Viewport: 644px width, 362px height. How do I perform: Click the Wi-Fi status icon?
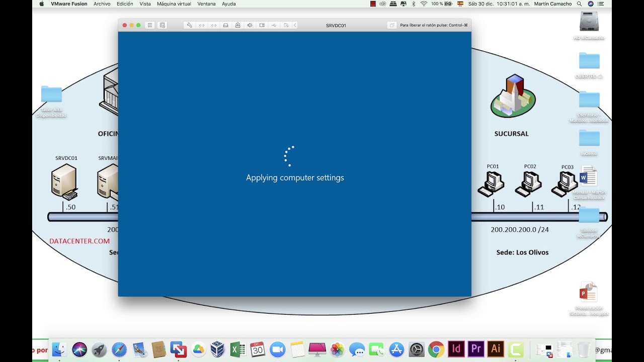point(424,4)
